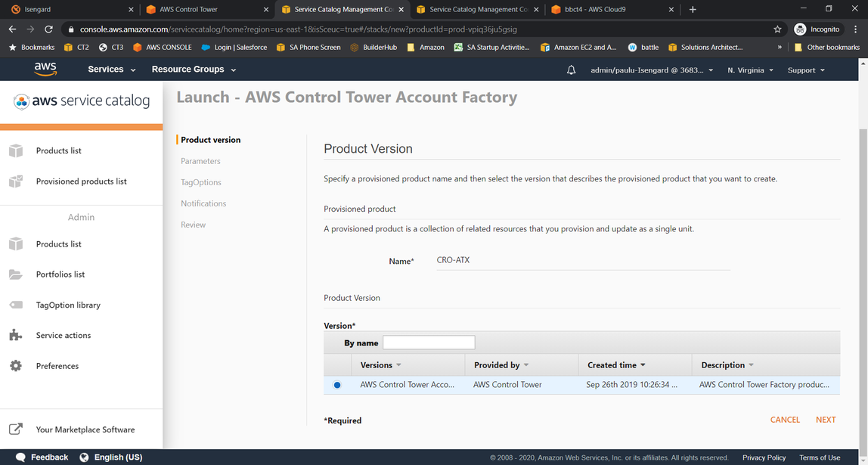Open the Privacy Policy link

coord(764,457)
